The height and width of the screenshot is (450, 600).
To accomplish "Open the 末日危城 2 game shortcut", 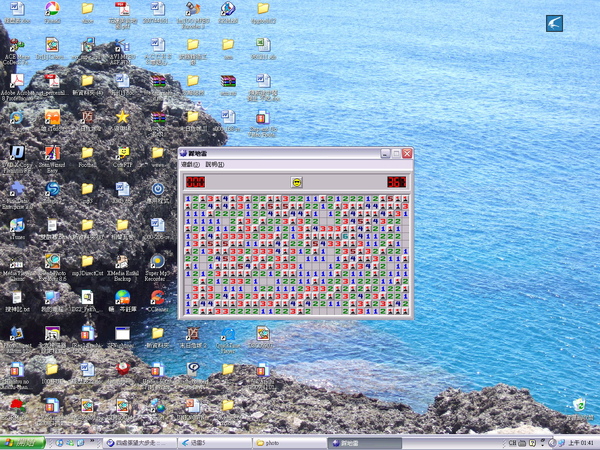I will coord(193,337).
